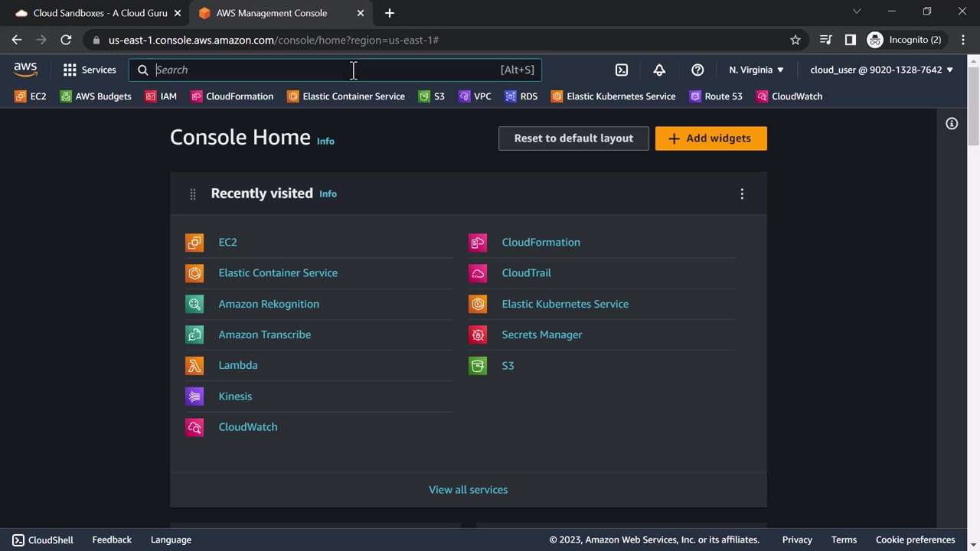The width and height of the screenshot is (980, 551).
Task: Open Elastic Container Service favorite shortcut
Action: [346, 96]
